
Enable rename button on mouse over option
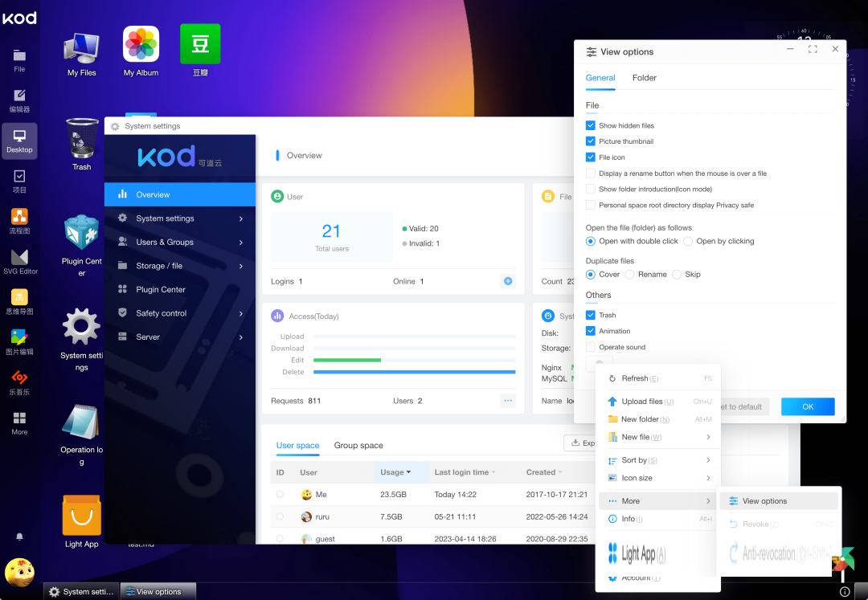click(591, 173)
